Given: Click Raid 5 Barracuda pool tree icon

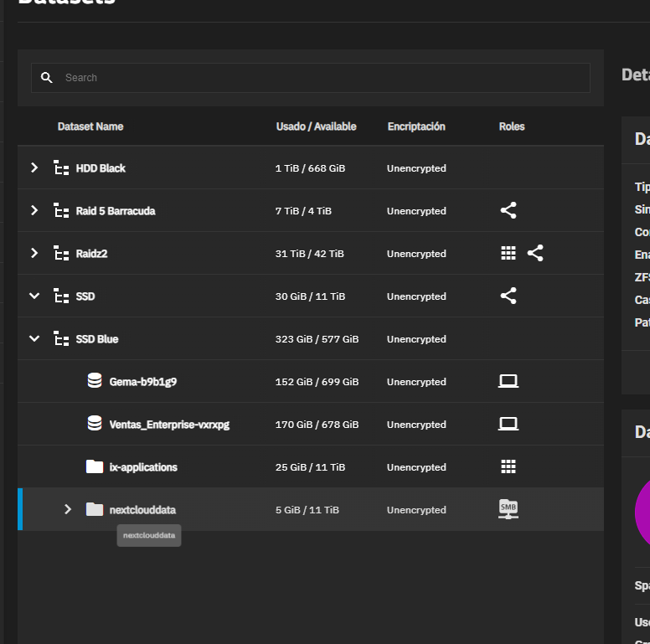Looking at the screenshot, I should 61,210.
